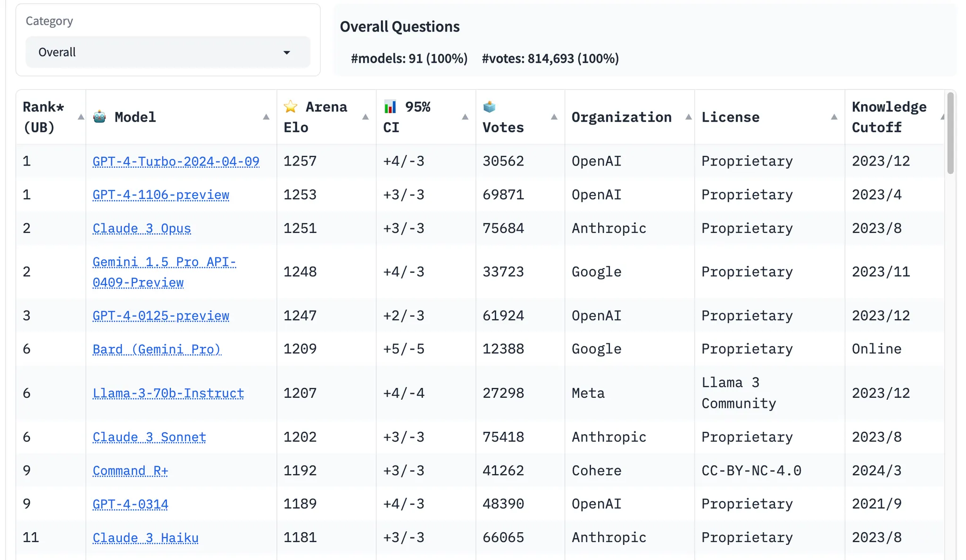Open the GPT-4-Turbo-2024-04-09 model link
Screen dimensions: 966x560
click(x=176, y=162)
